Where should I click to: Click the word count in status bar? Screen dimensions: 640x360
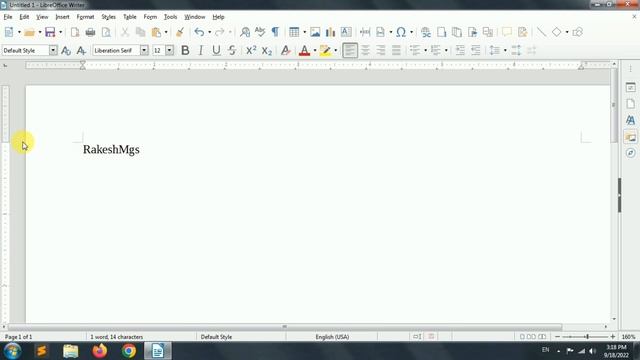click(116, 337)
